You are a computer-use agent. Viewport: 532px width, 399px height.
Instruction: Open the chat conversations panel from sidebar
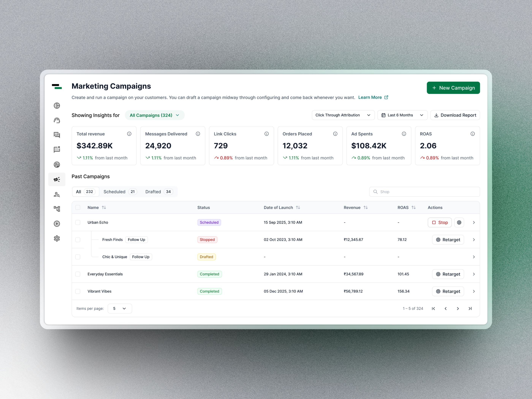[57, 135]
